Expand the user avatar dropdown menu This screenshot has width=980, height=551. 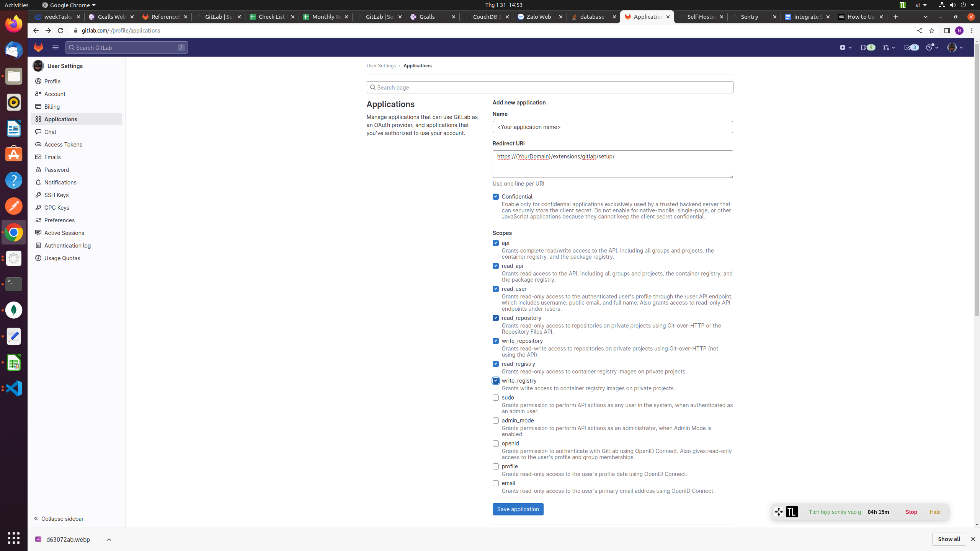coord(955,47)
